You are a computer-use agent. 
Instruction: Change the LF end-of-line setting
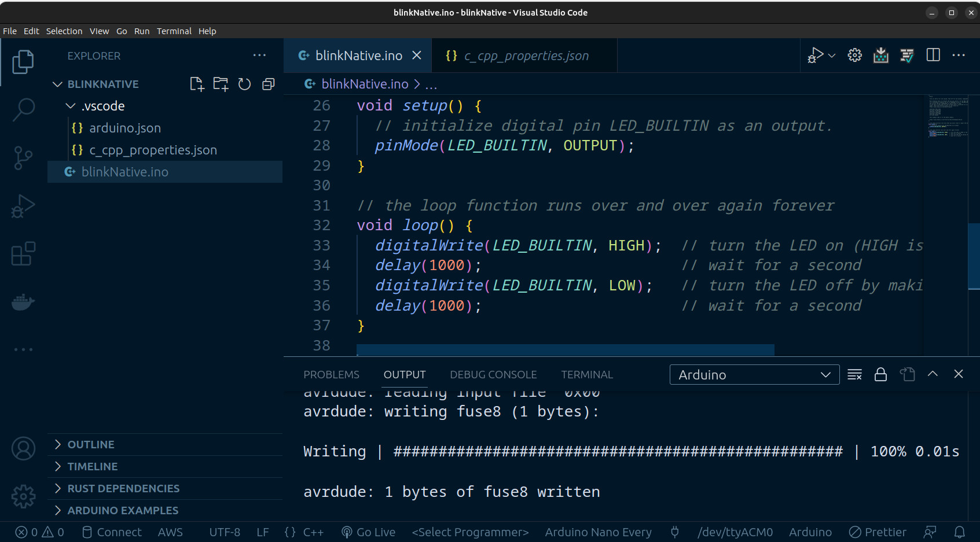[263, 532]
